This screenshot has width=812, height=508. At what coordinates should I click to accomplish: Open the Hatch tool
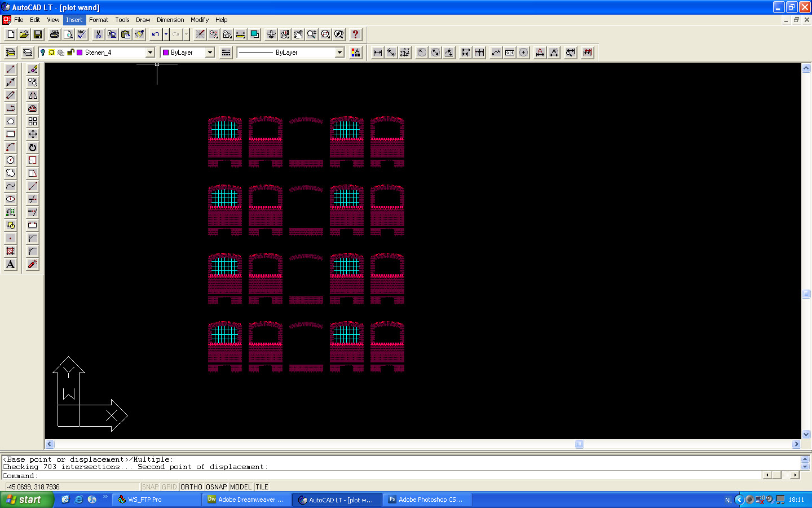pyautogui.click(x=10, y=251)
